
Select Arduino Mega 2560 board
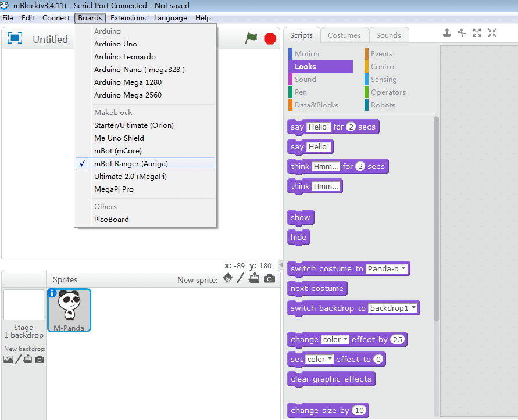(x=145, y=95)
